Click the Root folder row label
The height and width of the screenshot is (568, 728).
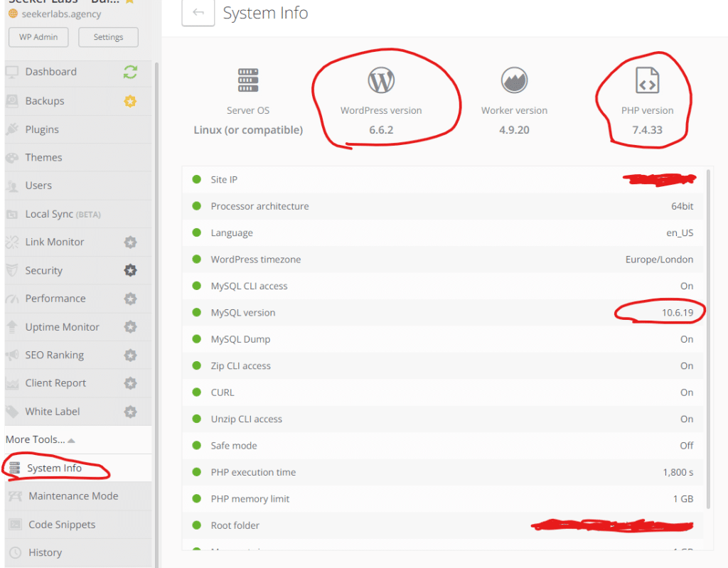pos(235,525)
